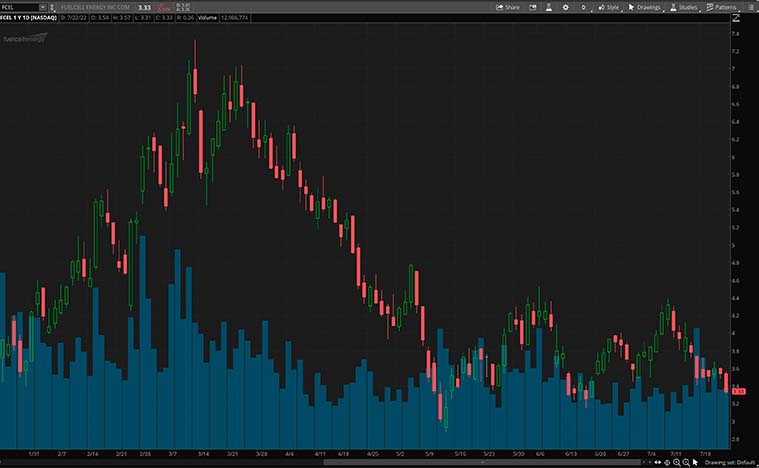Click the zoom out magnifier icon

click(685, 462)
